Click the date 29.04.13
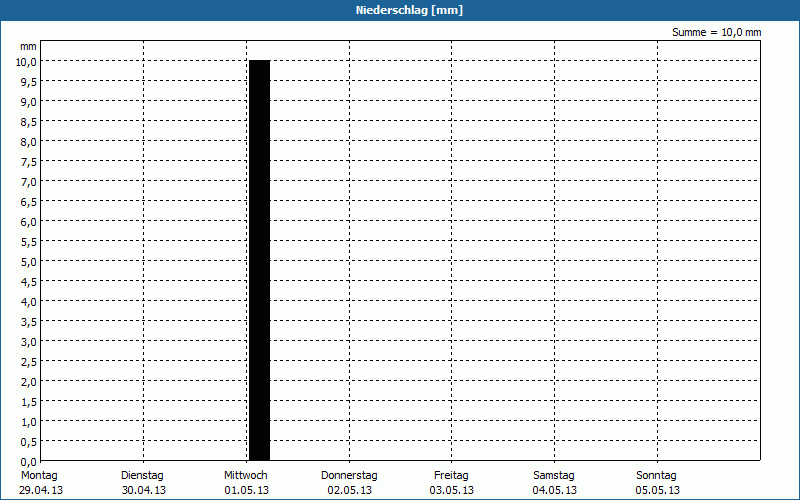The image size is (800, 500). 41,490
